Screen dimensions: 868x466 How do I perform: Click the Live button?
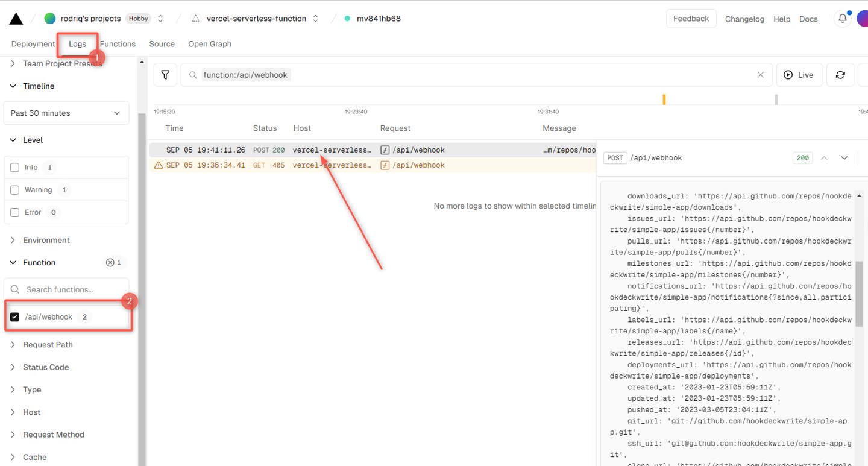pyautogui.click(x=799, y=75)
